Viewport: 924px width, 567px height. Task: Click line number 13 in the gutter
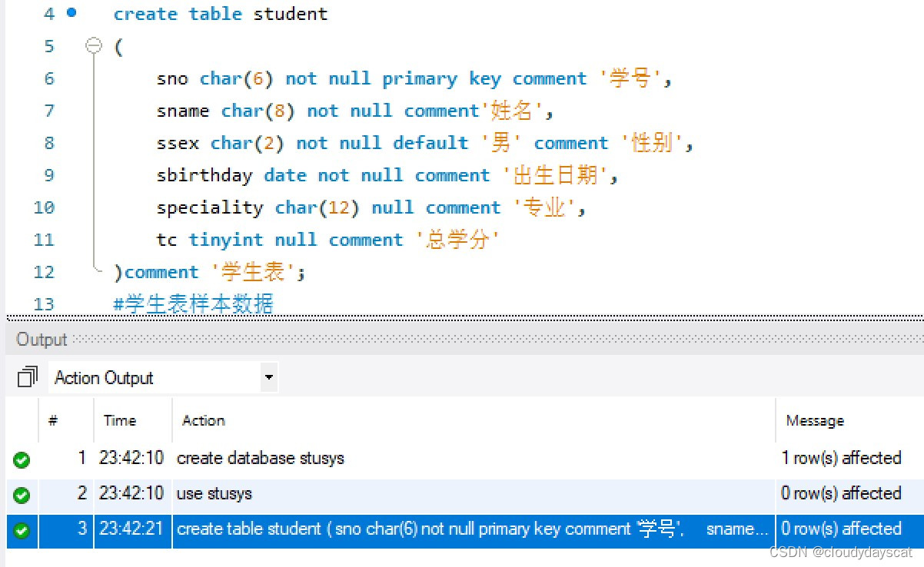tap(43, 304)
